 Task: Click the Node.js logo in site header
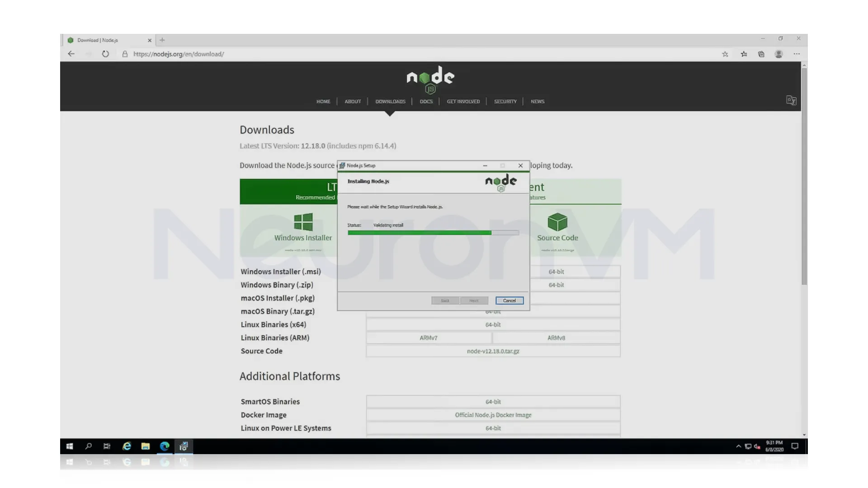[x=430, y=80]
